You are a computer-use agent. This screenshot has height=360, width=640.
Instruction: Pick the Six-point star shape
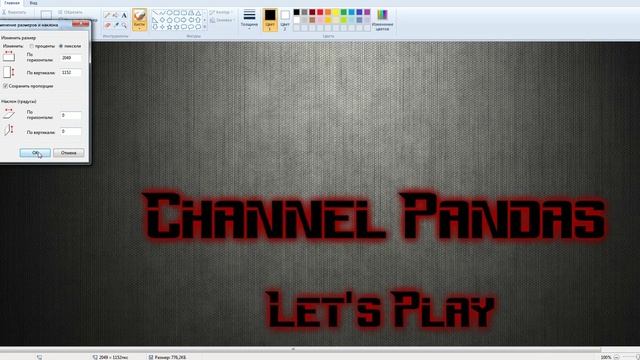(177, 27)
